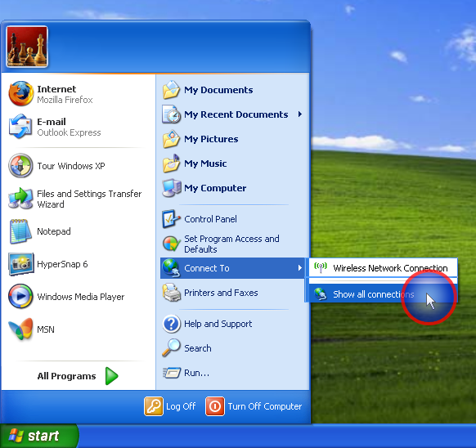Click the Turn Off Computer text
This screenshot has height=448, width=476.
coord(265,406)
